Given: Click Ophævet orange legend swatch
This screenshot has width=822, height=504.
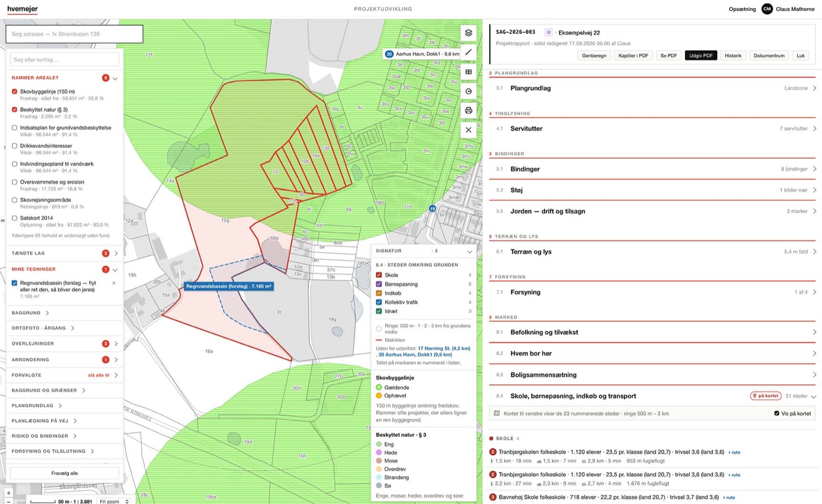Looking at the screenshot, I should tap(379, 396).
